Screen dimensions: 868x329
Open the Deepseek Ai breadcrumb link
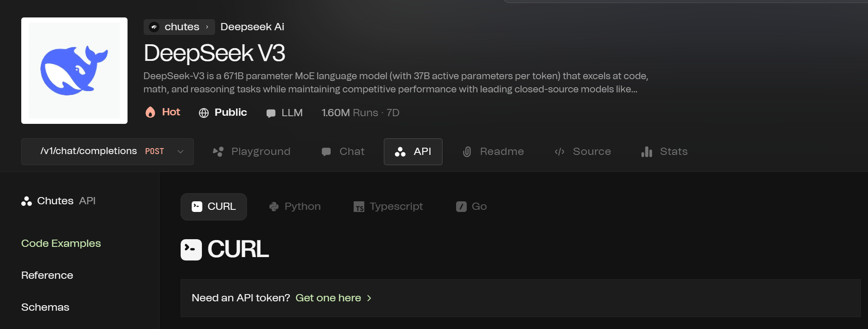[252, 27]
